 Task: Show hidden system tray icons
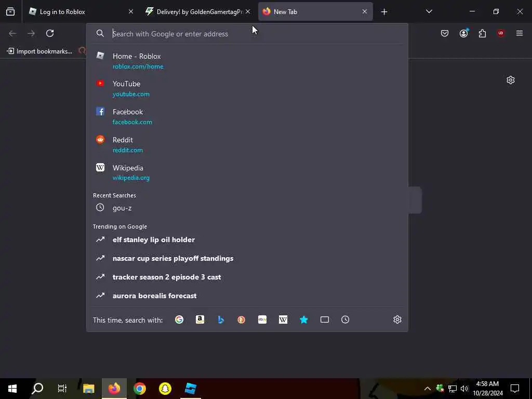pos(428,389)
